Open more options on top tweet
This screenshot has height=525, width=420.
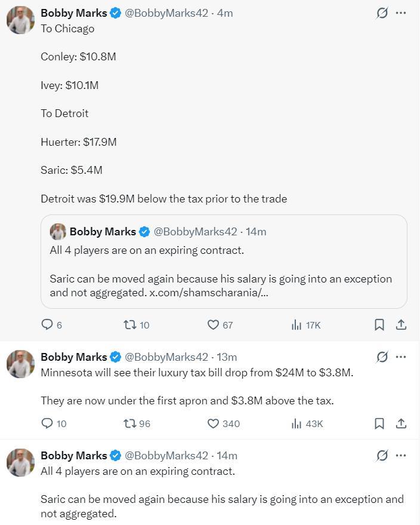[402, 13]
